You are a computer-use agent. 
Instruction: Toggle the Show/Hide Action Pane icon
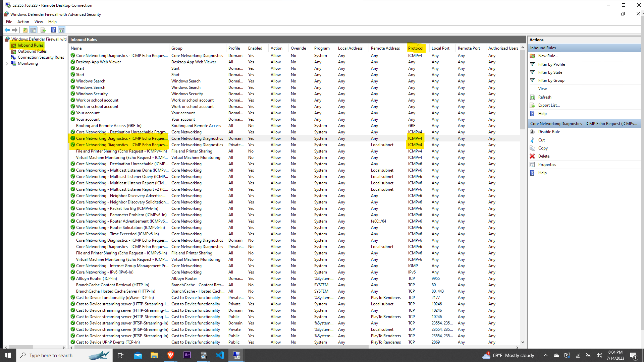(x=62, y=30)
